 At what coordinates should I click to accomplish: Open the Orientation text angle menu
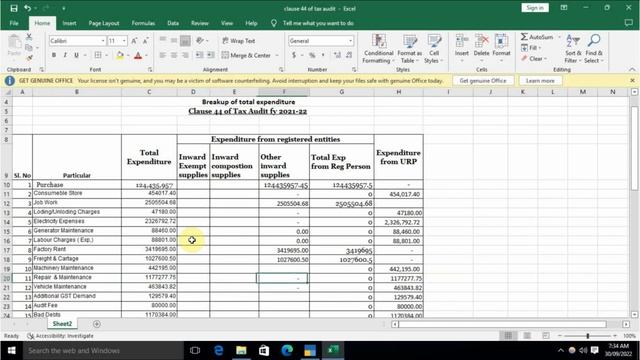(x=201, y=40)
